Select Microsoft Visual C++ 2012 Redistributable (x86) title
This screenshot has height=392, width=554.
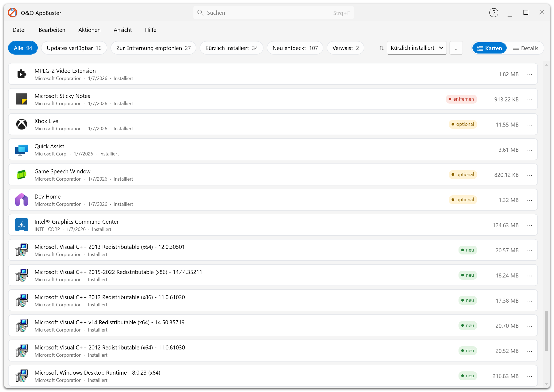[110, 297]
